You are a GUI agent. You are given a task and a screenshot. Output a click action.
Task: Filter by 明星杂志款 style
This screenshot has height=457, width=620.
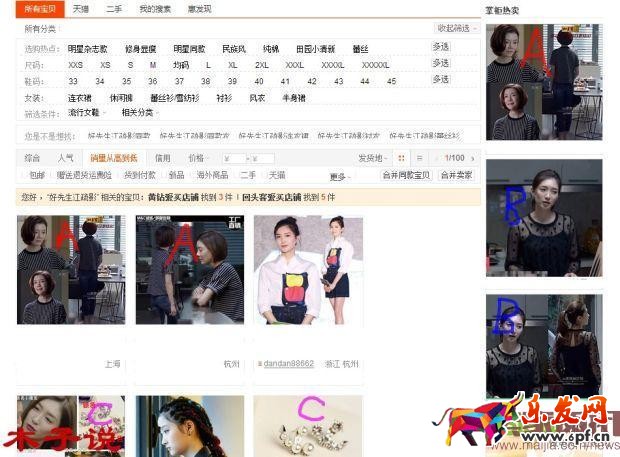point(87,49)
